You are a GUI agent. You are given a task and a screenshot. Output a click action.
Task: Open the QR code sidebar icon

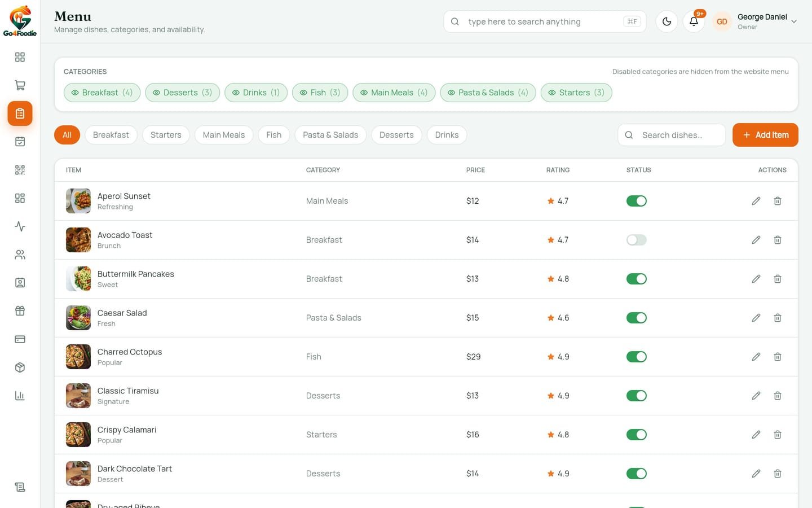coord(20,170)
